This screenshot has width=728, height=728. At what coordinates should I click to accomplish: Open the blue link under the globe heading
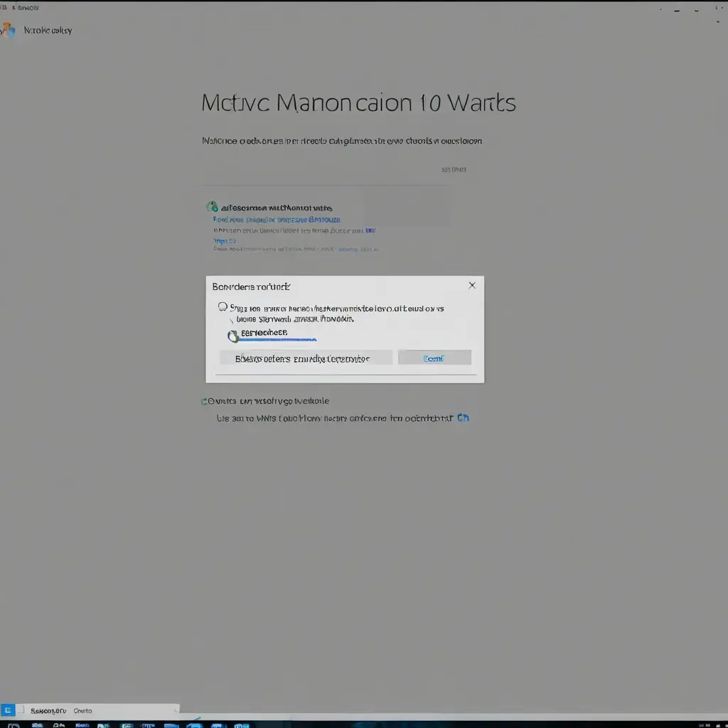277,220
